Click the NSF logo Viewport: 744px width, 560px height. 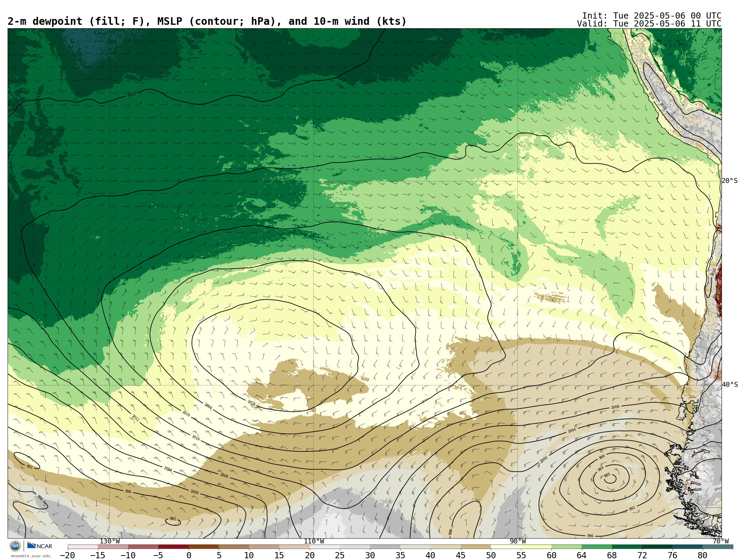15,546
